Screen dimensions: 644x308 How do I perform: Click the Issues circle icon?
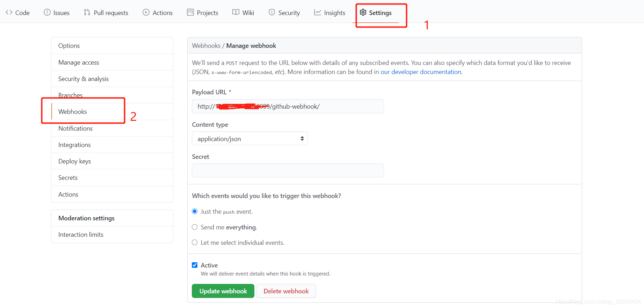coord(47,13)
